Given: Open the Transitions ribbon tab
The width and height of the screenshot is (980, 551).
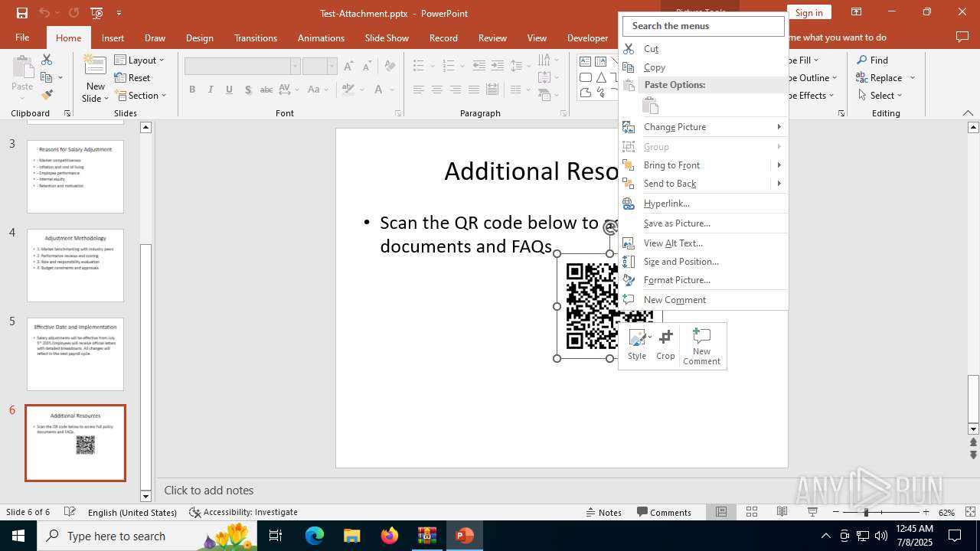Looking at the screenshot, I should [256, 38].
